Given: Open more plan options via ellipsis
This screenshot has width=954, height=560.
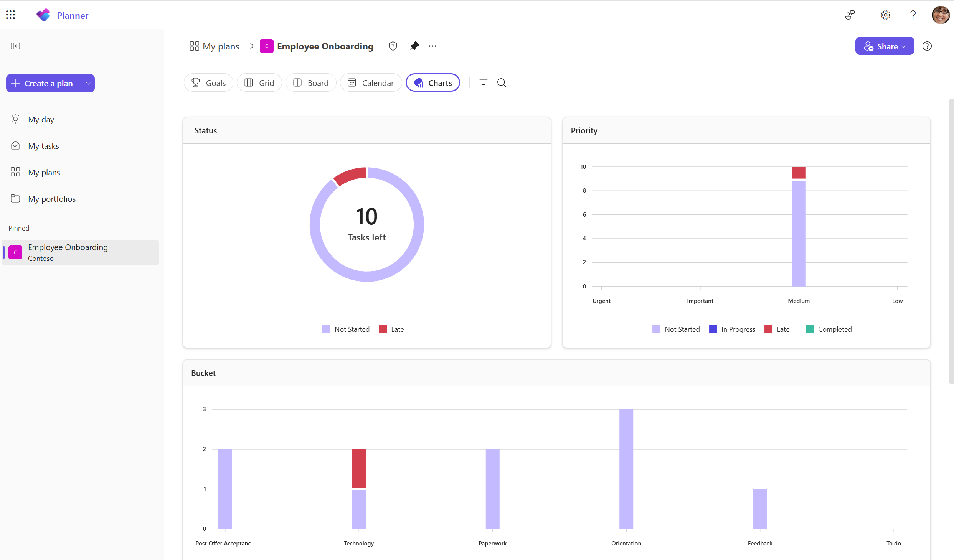Looking at the screenshot, I should coord(432,46).
